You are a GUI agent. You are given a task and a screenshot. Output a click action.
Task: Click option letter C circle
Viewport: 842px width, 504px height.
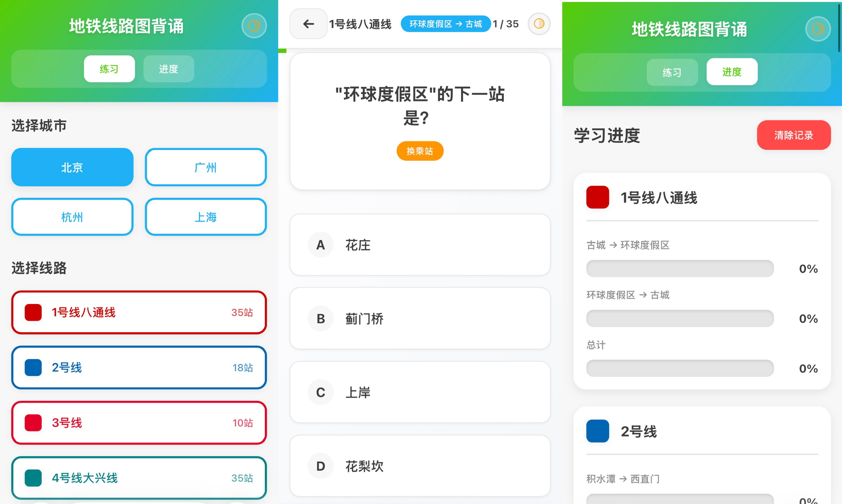point(320,392)
